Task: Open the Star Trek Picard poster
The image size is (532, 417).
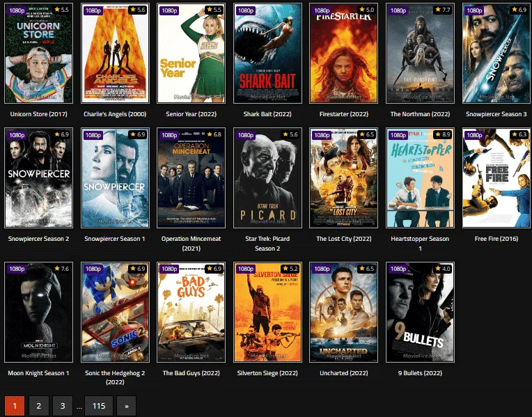Action: (267, 178)
